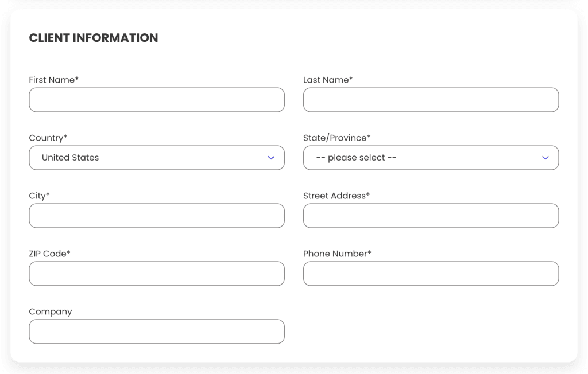
Task: Select the City input field
Action: click(x=156, y=216)
